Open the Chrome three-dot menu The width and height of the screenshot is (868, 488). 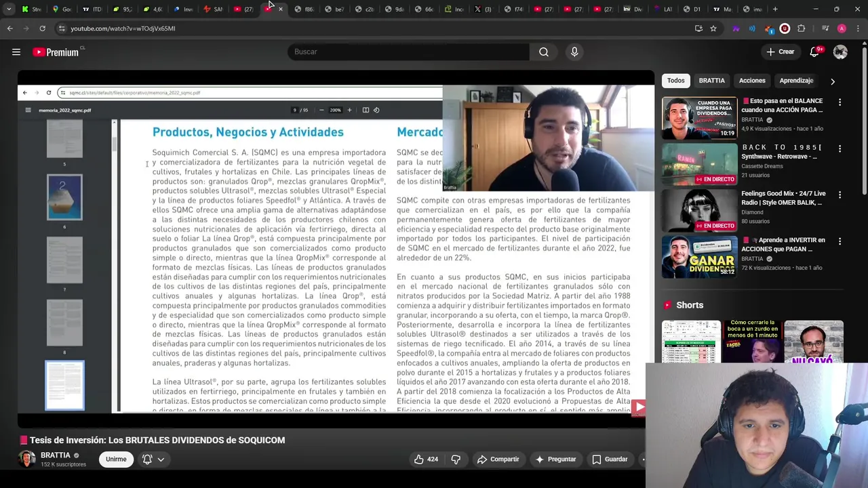pos(858,28)
